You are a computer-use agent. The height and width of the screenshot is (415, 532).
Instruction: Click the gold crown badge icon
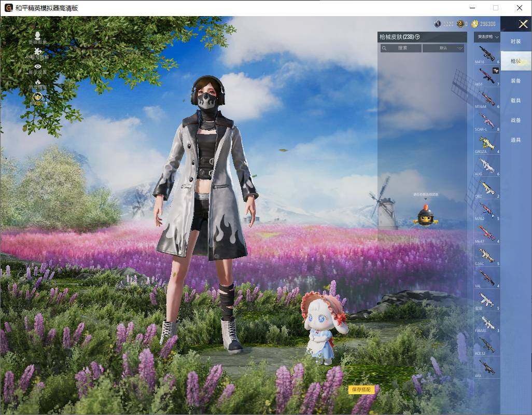point(37,97)
